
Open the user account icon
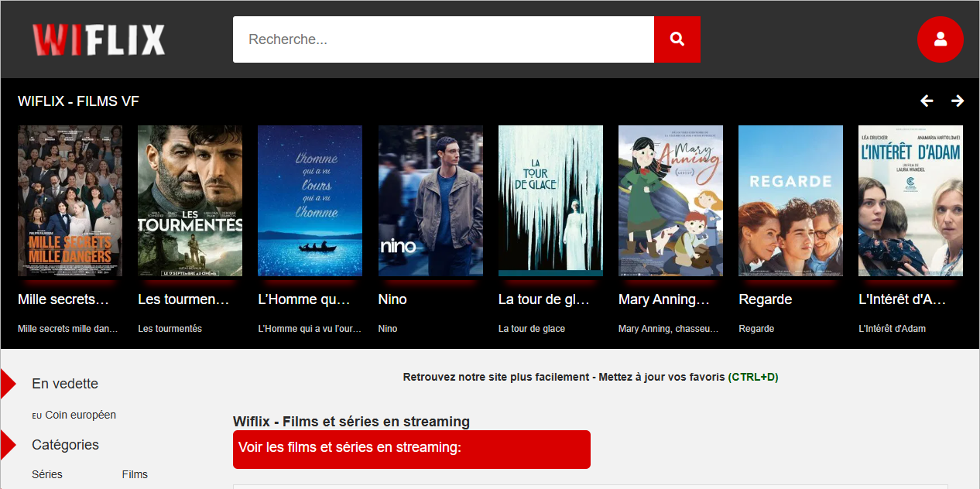click(x=941, y=39)
